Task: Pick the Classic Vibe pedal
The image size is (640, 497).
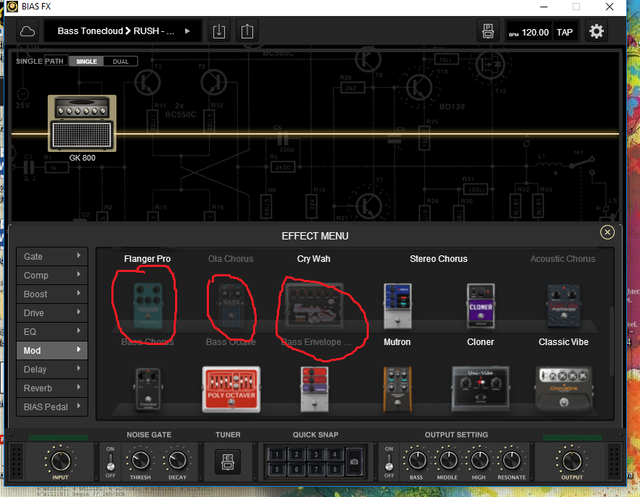Action: coord(563,306)
